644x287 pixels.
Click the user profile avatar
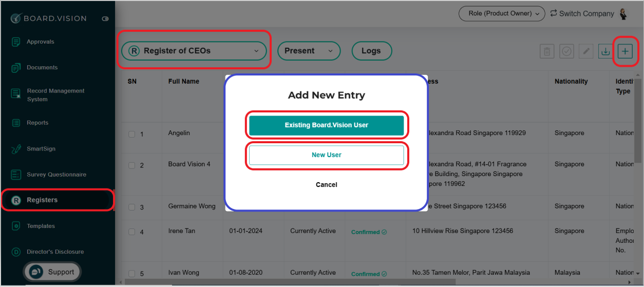tap(624, 14)
